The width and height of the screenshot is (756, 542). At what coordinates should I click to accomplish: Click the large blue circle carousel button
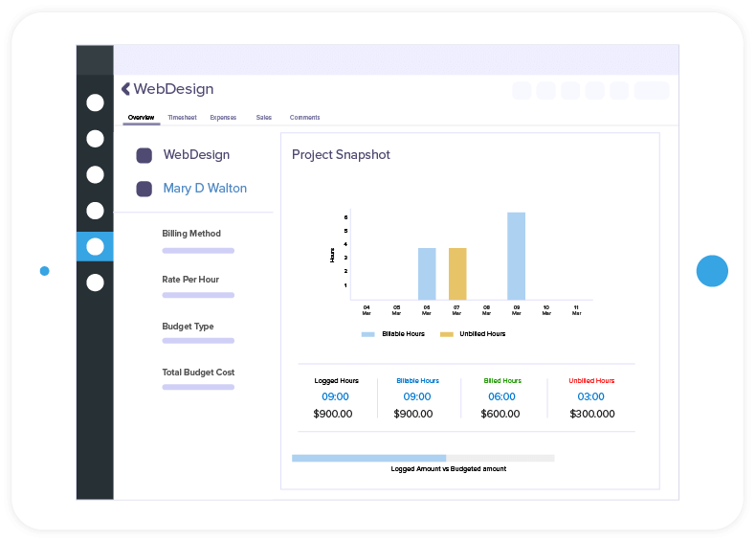pos(712,271)
